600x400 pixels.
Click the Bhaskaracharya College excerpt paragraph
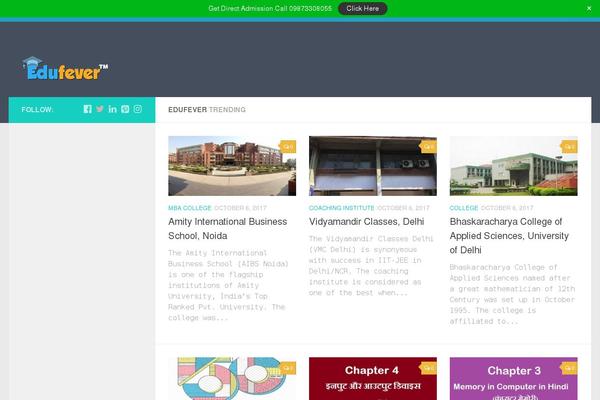[x=512, y=294]
